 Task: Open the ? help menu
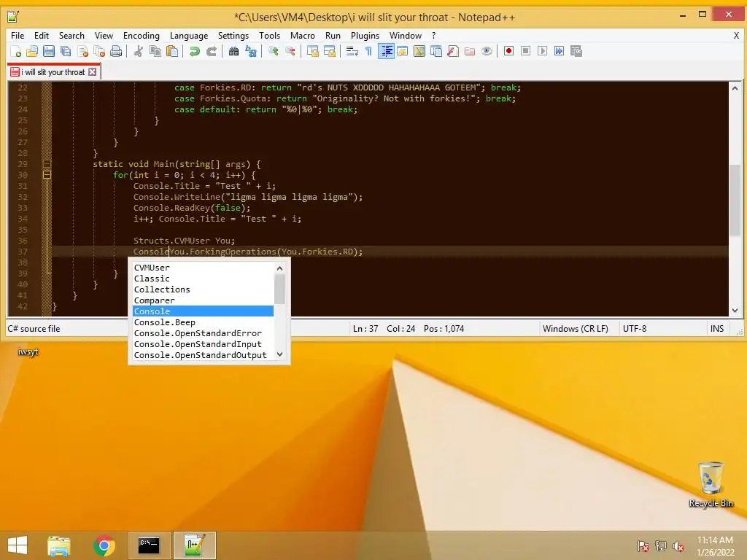click(433, 36)
